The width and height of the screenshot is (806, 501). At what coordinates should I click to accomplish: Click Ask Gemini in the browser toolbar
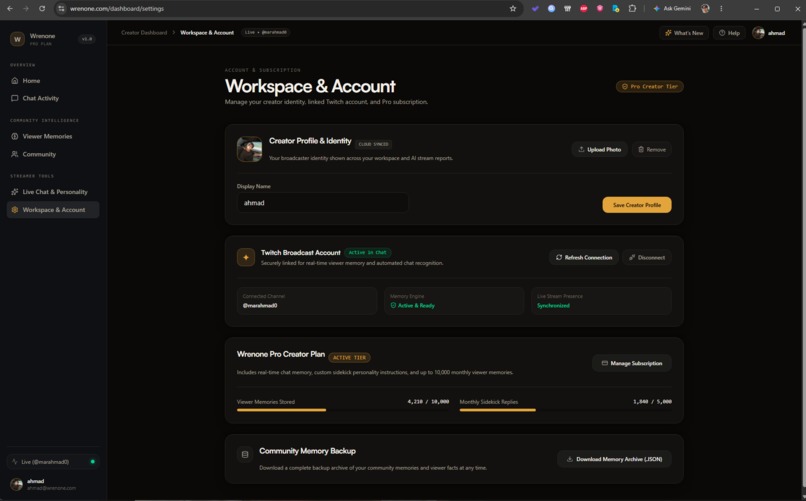672,9
